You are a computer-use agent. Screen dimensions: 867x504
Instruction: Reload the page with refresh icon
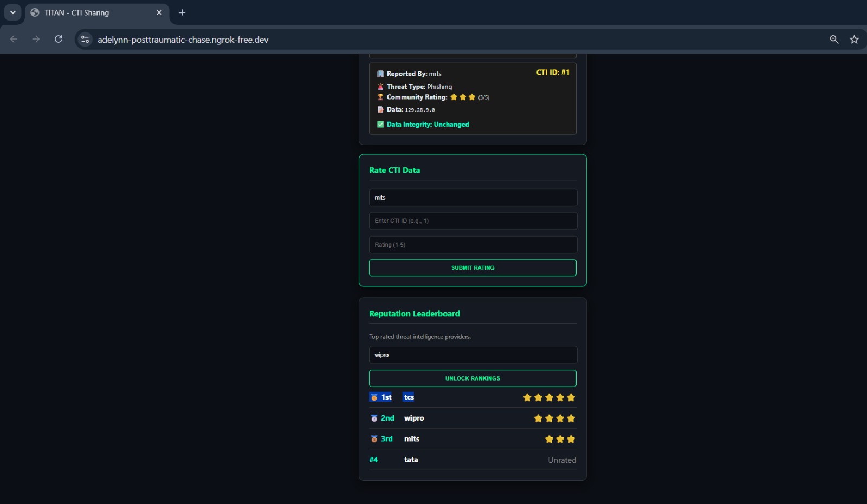point(59,39)
